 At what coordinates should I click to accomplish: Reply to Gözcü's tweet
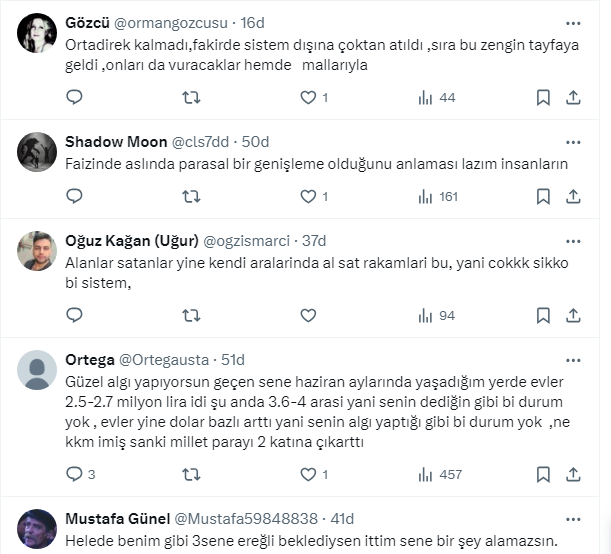click(x=74, y=97)
